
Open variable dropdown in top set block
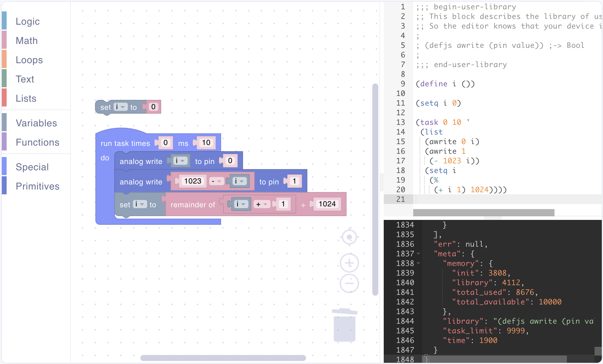click(121, 107)
